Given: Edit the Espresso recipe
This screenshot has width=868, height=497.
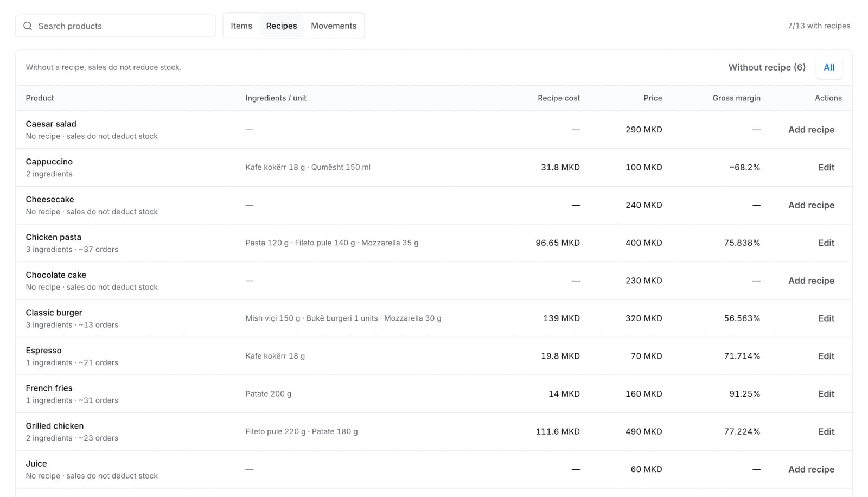Looking at the screenshot, I should [x=826, y=356].
